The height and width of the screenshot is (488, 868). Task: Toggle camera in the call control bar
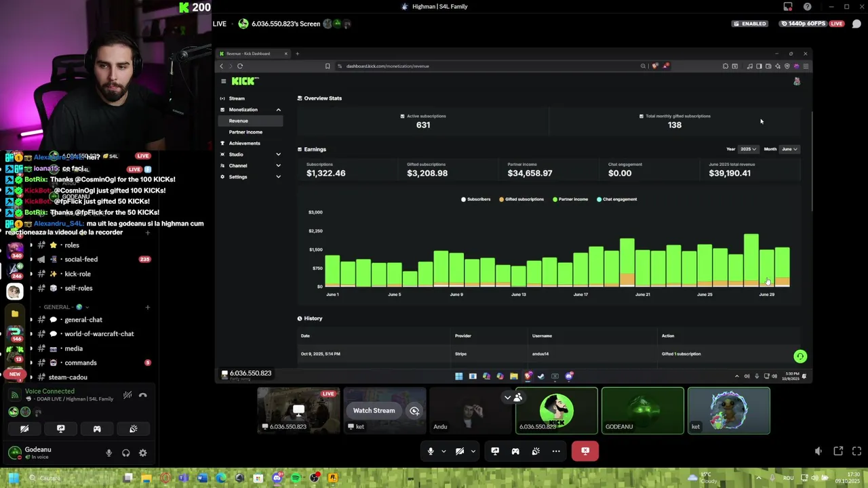[460, 451]
